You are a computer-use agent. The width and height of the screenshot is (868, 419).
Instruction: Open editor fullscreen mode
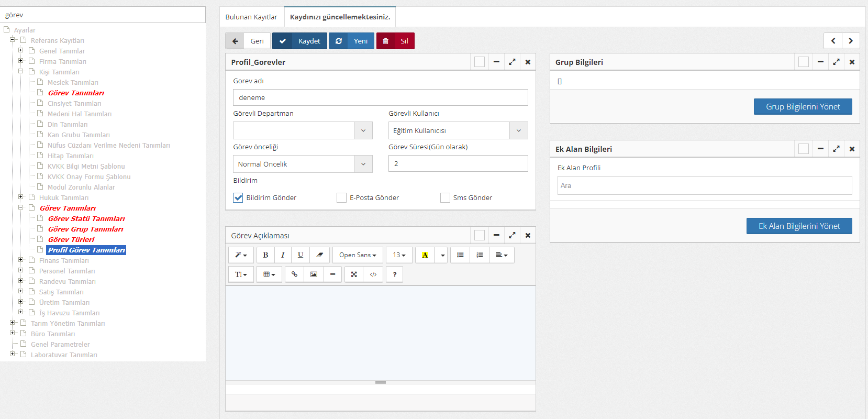click(x=354, y=274)
